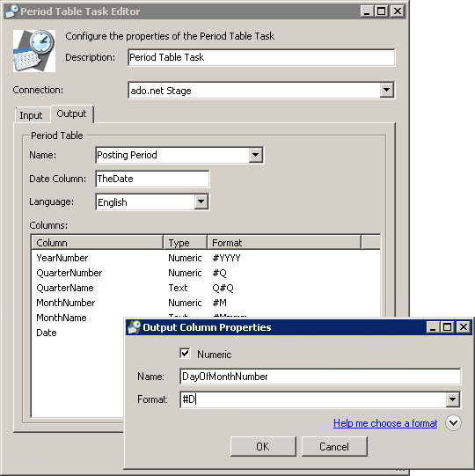
Task: Click the Period Table Task Editor title icon
Action: (x=12, y=11)
